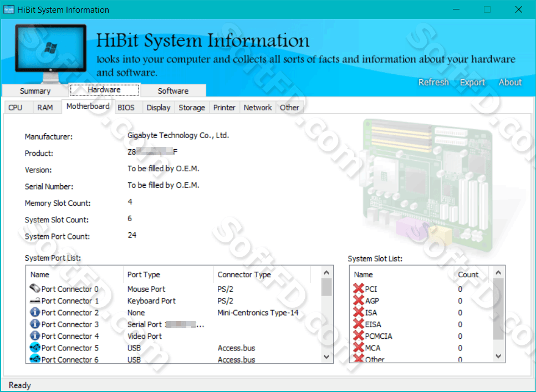
Task: Click the System Slot List scroll down arrow
Action: 498,356
